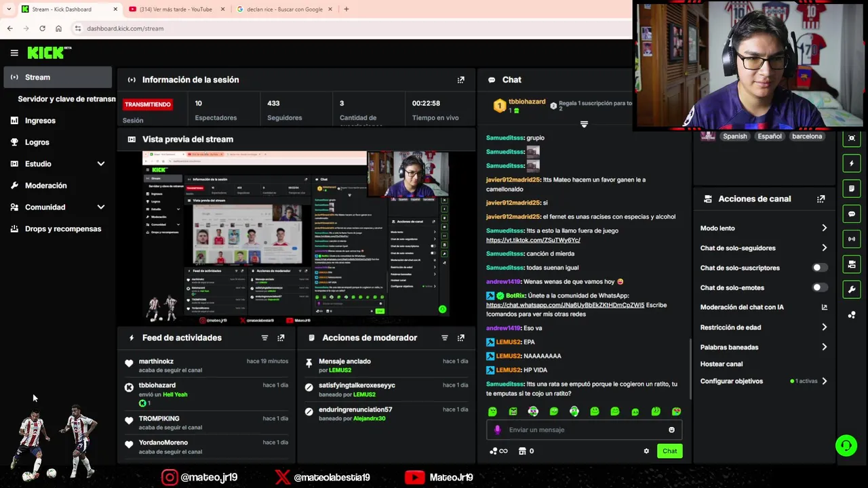Open a new browser tab

coord(346,9)
